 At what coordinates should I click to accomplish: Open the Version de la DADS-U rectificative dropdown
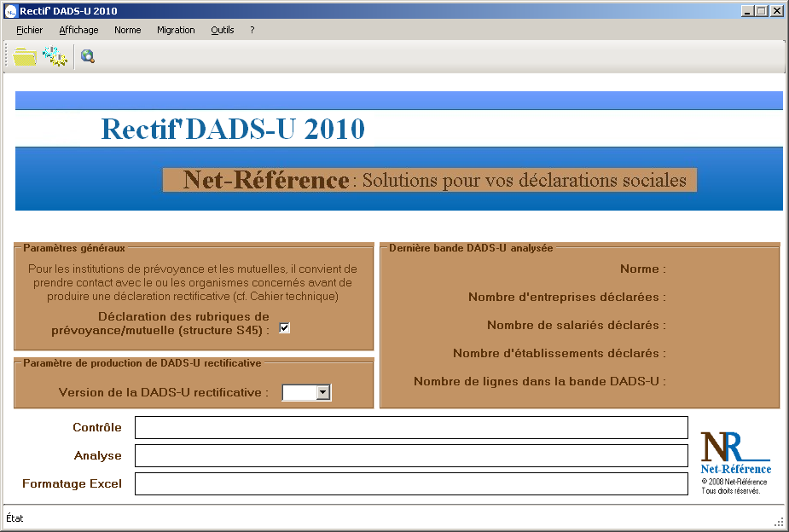point(323,392)
